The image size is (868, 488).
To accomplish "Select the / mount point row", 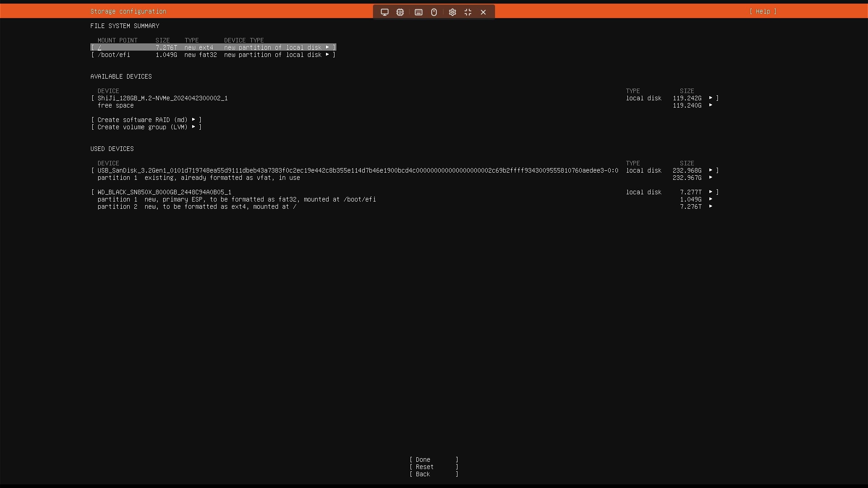I will click(213, 47).
